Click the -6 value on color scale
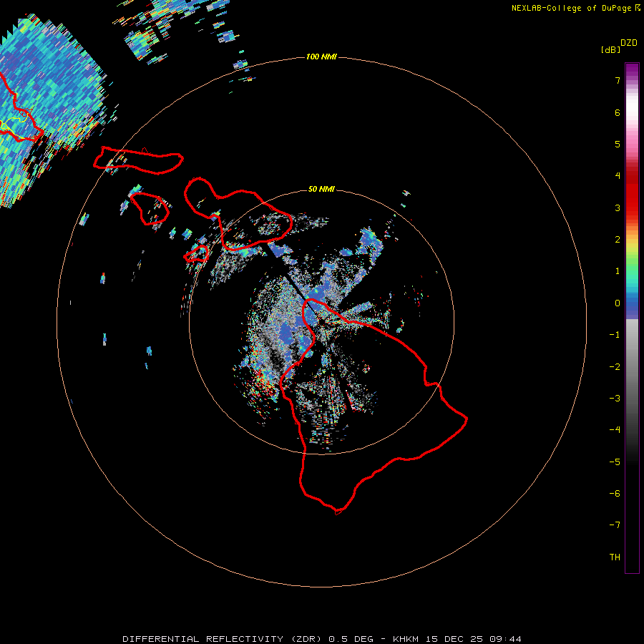This screenshot has height=644, width=644. pyautogui.click(x=615, y=494)
